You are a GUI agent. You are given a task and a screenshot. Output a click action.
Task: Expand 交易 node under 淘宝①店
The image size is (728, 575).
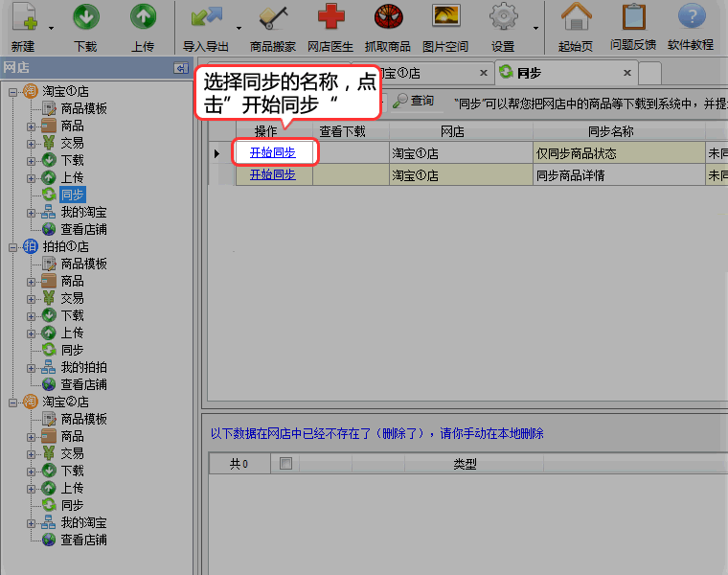click(x=31, y=144)
